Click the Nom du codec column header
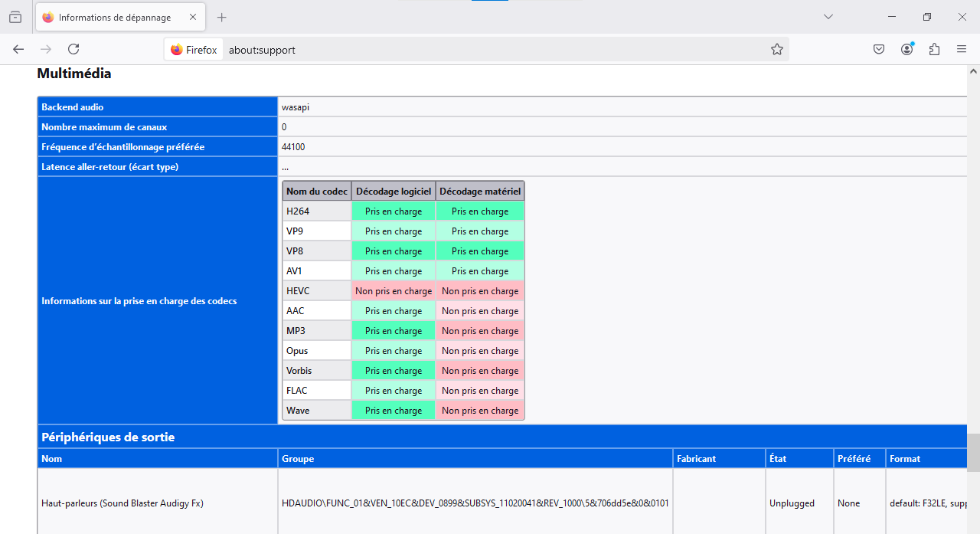 click(317, 192)
